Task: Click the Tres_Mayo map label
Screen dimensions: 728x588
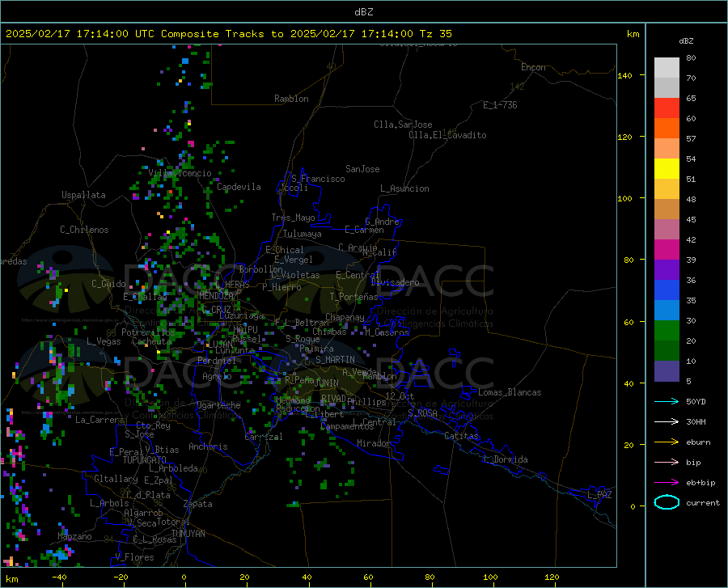Action: (293, 218)
